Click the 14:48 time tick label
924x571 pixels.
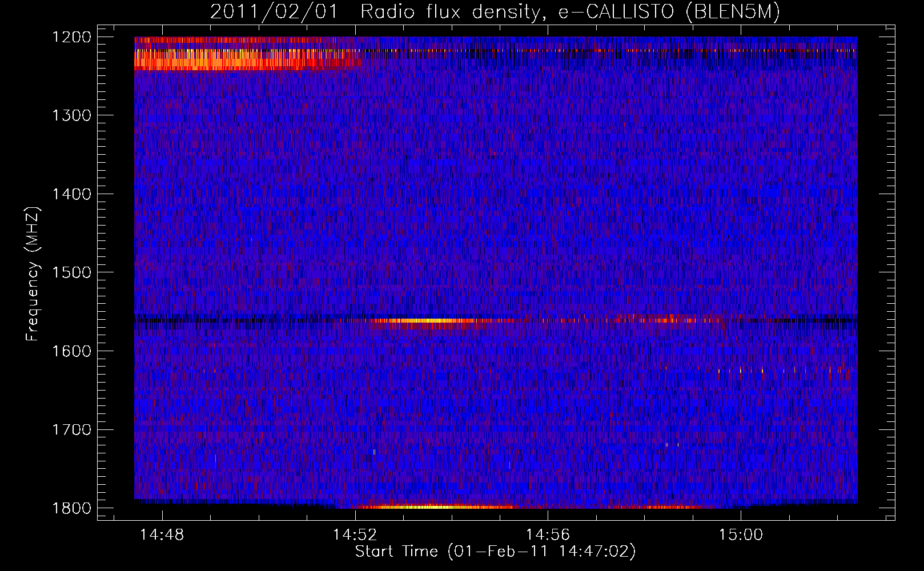(162, 535)
